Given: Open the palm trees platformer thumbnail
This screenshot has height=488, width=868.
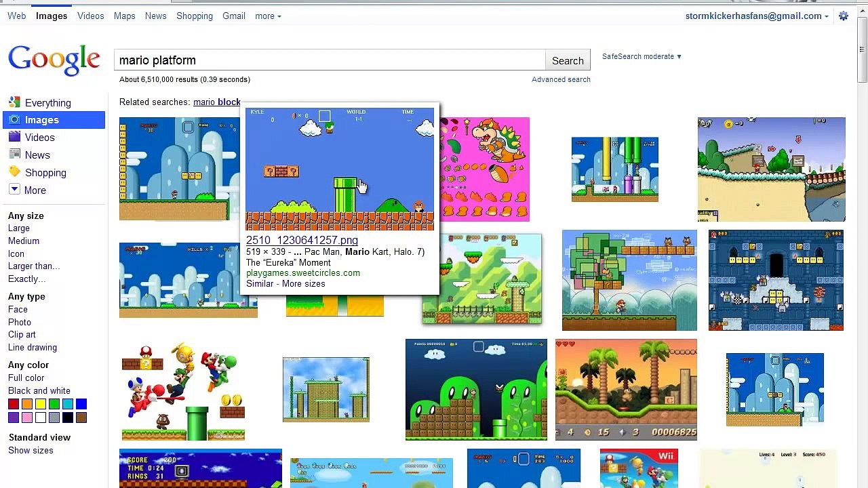Looking at the screenshot, I should 626,390.
